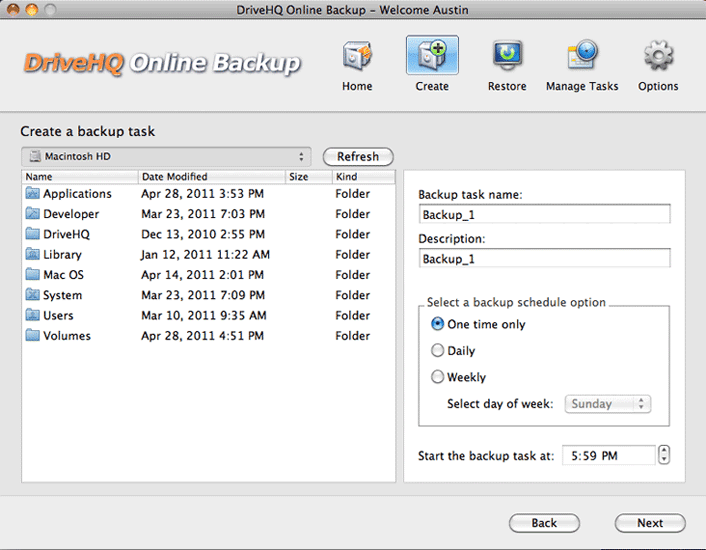Screen dimensions: 706x550
Task: Select the Daily schedule radio button
Action: point(438,351)
